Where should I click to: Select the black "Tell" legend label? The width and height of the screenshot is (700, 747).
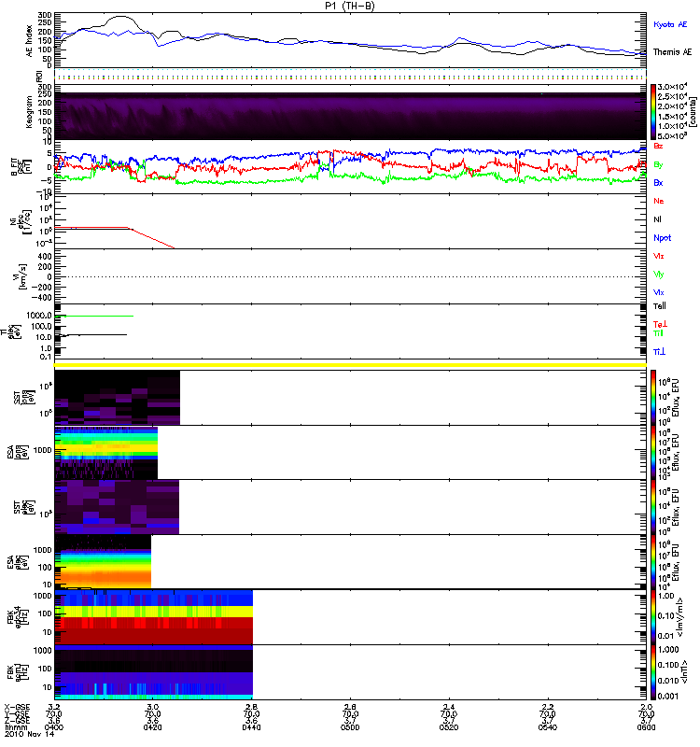660,306
